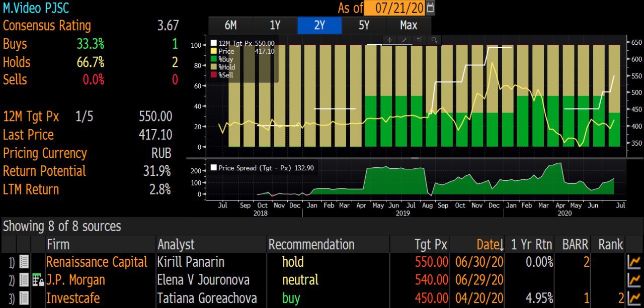Click the LTM Return 2.8% value
The height and width of the screenshot is (308, 644).
coord(160,189)
